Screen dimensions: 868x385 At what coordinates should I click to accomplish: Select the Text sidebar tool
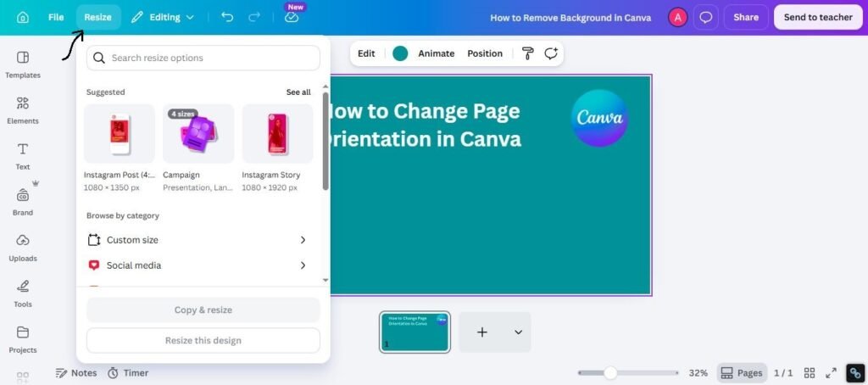pos(23,156)
